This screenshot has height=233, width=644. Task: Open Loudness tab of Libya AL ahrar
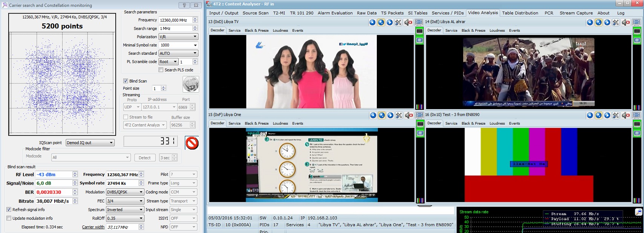(497, 31)
